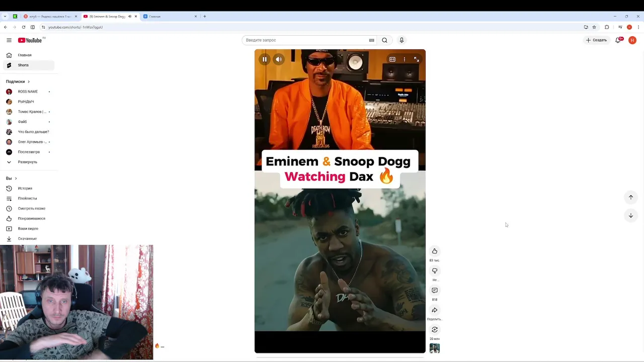
Task: Expand subscriptions list with Развернуть
Action: point(29,162)
